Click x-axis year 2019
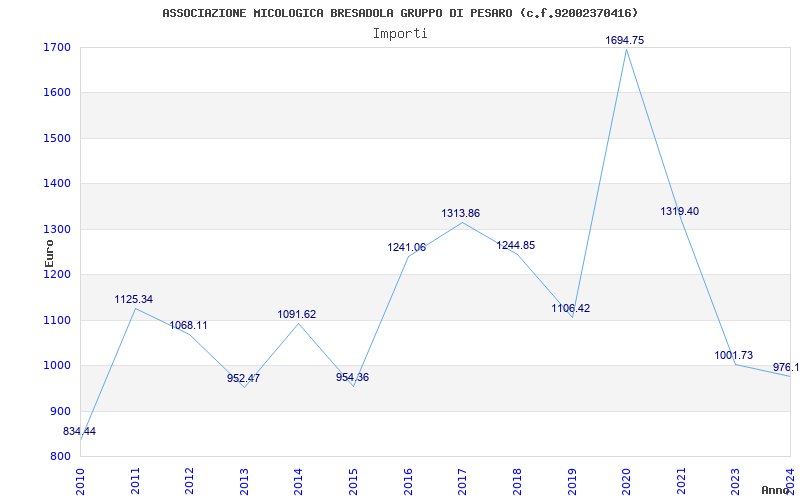 pos(571,482)
